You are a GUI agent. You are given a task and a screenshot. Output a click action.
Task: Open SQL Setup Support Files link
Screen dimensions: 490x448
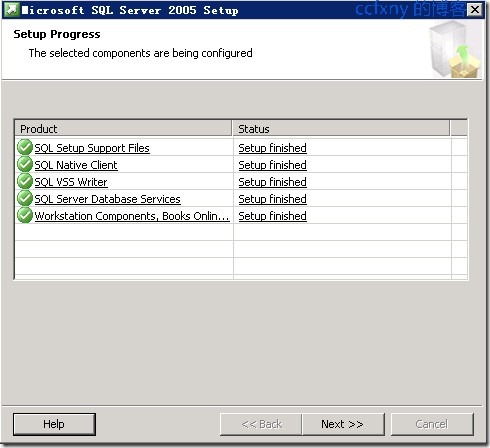(x=92, y=148)
